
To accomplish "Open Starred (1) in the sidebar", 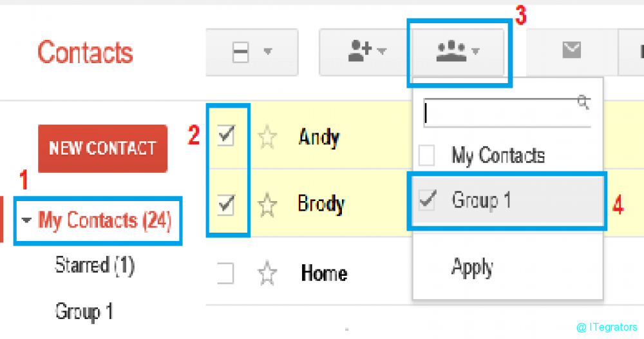I will click(95, 265).
